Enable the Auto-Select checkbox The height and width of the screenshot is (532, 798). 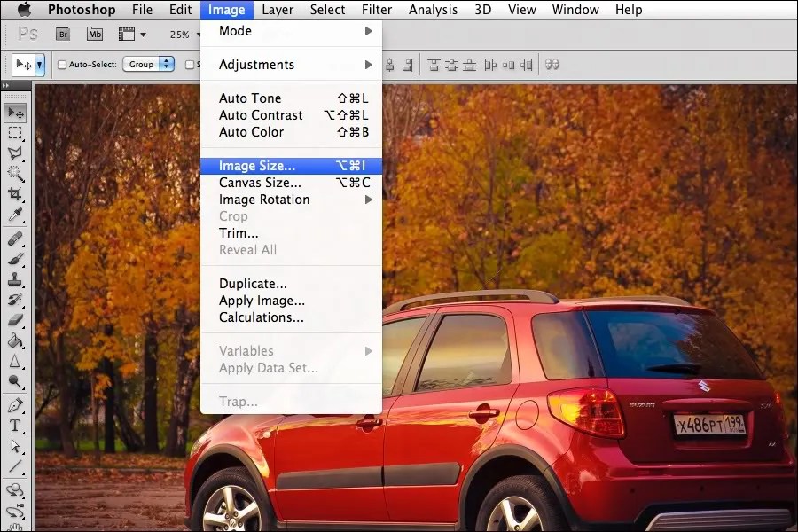point(62,65)
